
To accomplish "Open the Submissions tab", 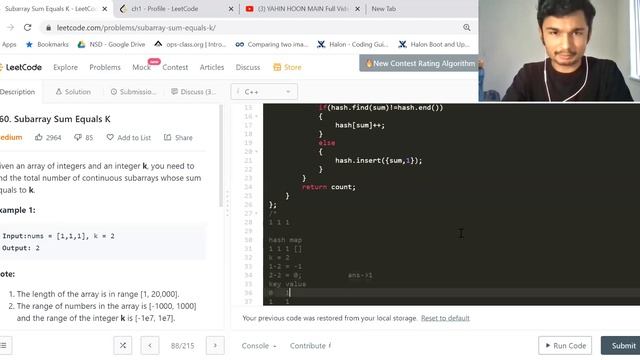I will pyautogui.click(x=133, y=92).
